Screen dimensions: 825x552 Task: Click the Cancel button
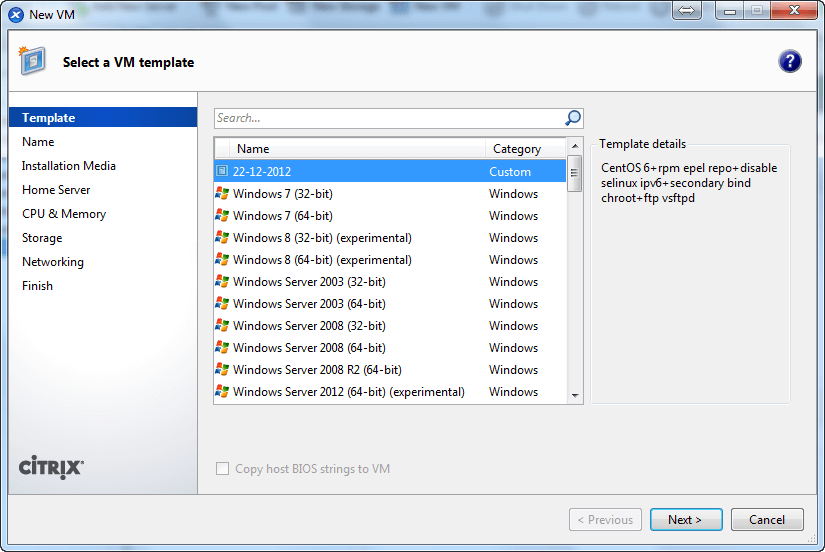767,520
